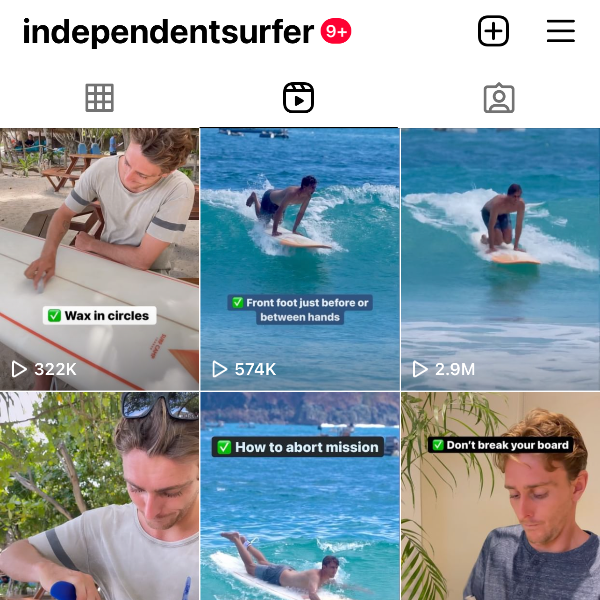
Task: Open the 'Wax in circles' reel
Action: [x=99, y=259]
